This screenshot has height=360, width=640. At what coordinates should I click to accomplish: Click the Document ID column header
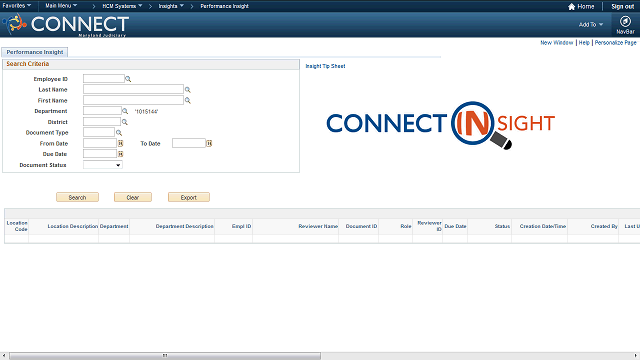point(361,226)
